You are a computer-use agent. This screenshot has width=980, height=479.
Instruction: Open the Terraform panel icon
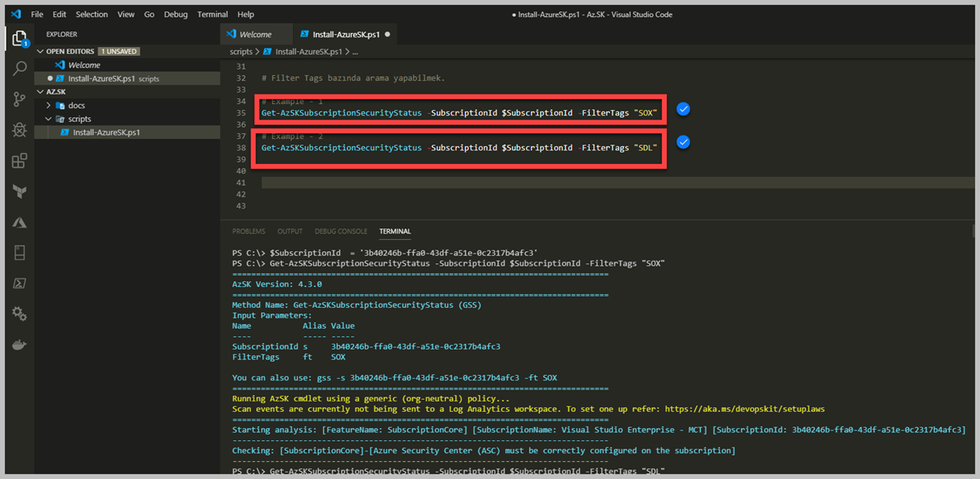(19, 191)
